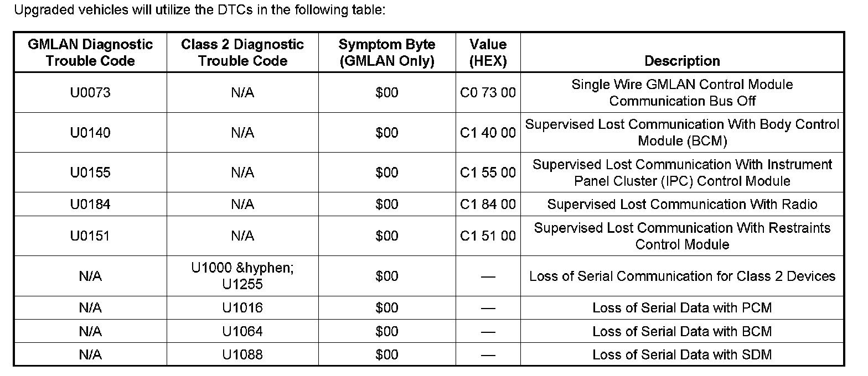Click the U1064 Class 2 code

(x=242, y=331)
